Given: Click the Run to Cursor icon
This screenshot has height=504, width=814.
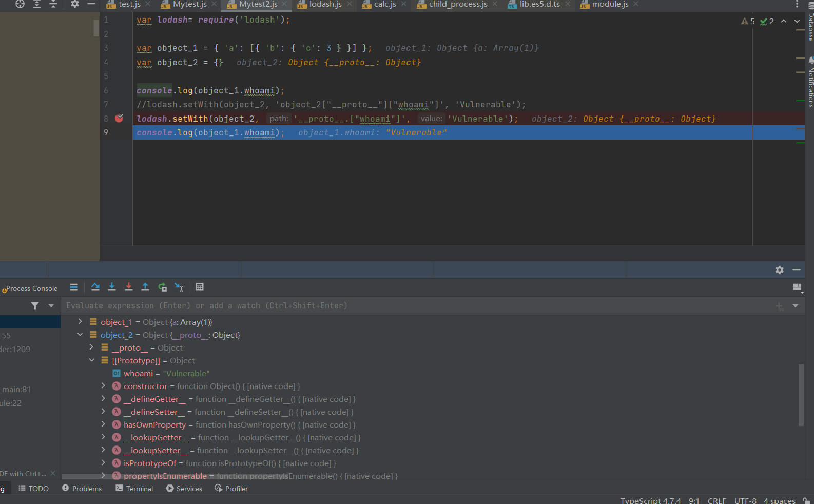Looking at the screenshot, I should point(179,287).
